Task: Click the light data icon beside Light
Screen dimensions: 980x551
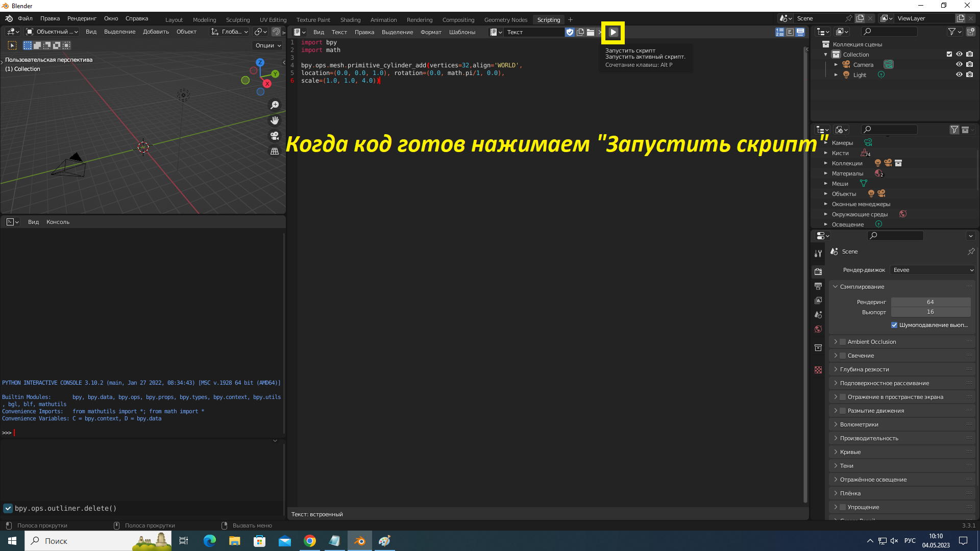Action: [881, 75]
